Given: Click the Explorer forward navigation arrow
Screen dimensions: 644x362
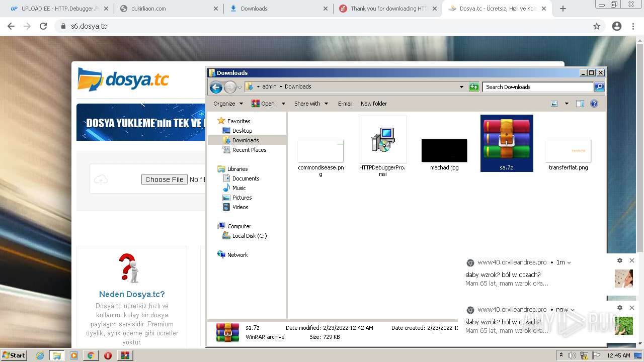Looking at the screenshot, I should click(230, 87).
